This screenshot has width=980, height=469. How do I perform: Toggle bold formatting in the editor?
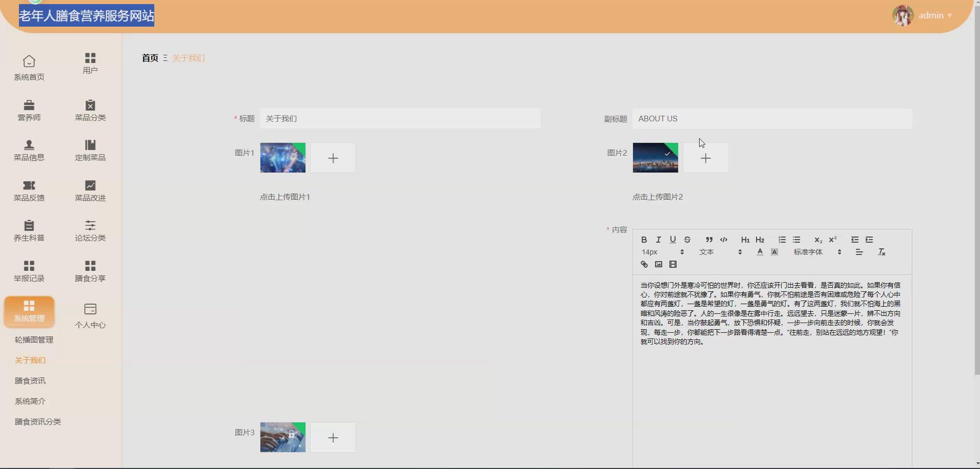[644, 240]
